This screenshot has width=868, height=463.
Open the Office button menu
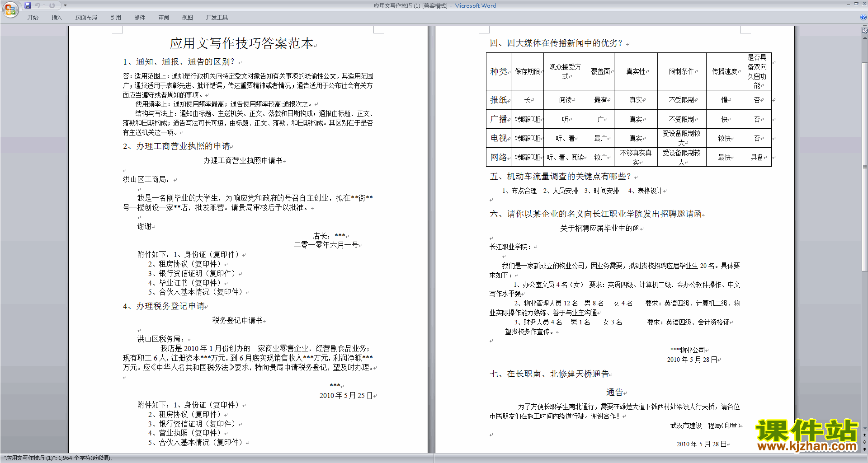(10, 9)
